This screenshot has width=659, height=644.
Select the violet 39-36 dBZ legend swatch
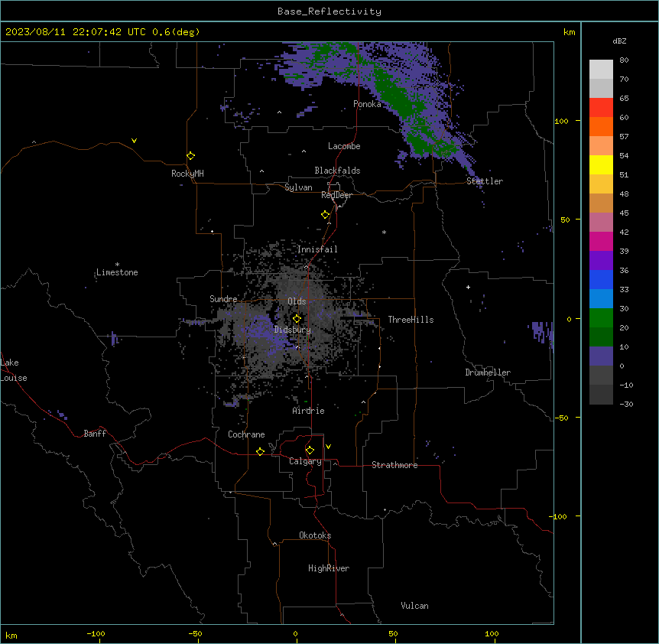point(601,261)
